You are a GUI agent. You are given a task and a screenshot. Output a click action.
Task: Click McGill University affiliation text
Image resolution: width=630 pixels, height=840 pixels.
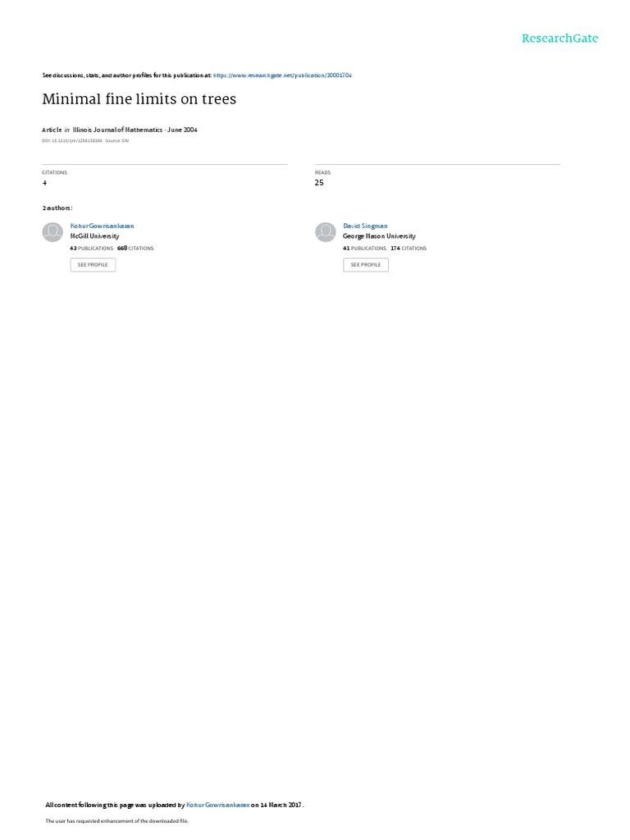pos(95,236)
